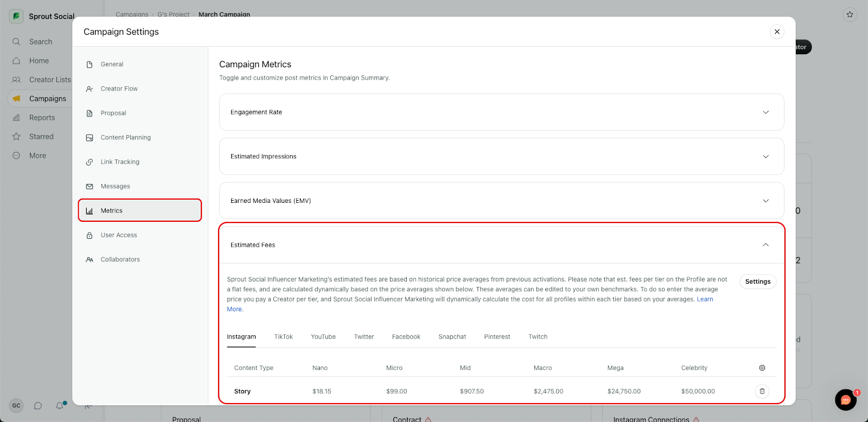Click the Estimated Fees Settings button
The width and height of the screenshot is (868, 422).
pyautogui.click(x=758, y=282)
